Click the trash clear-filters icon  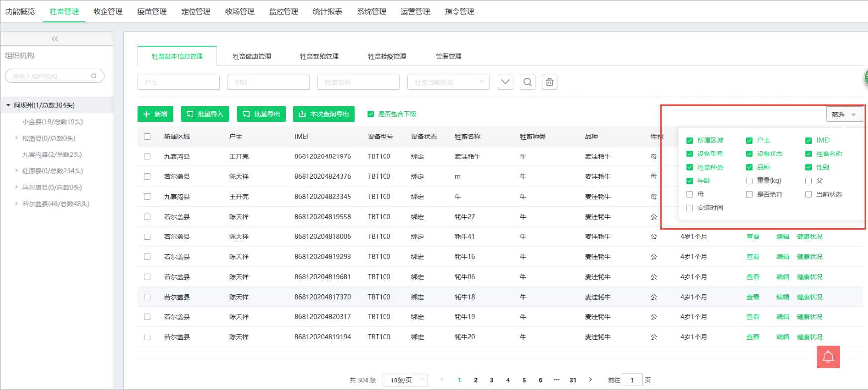(x=550, y=82)
